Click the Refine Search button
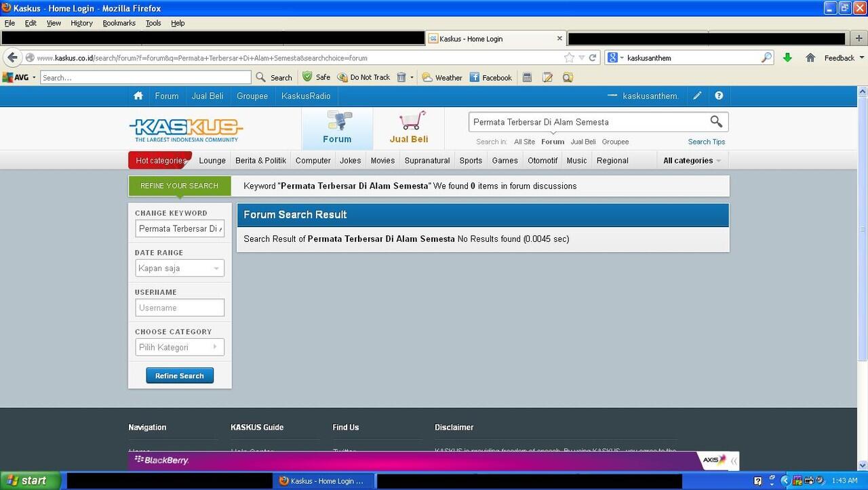 (x=180, y=375)
